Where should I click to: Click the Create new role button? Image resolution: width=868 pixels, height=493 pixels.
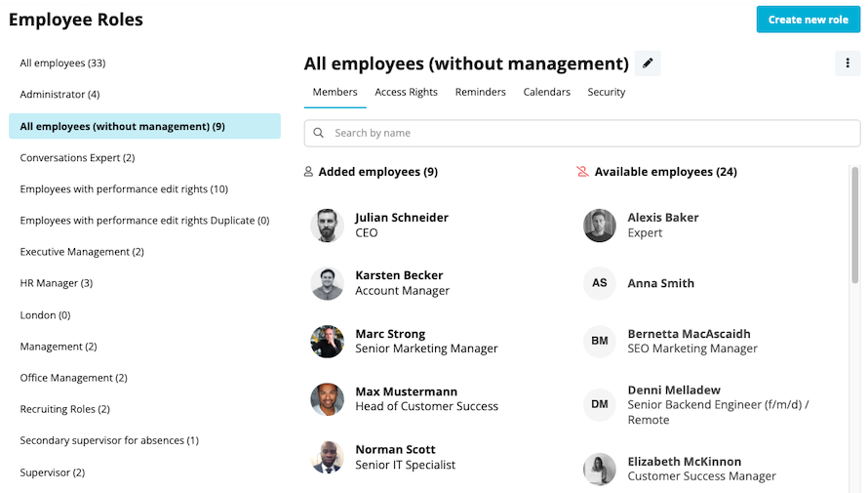click(809, 20)
